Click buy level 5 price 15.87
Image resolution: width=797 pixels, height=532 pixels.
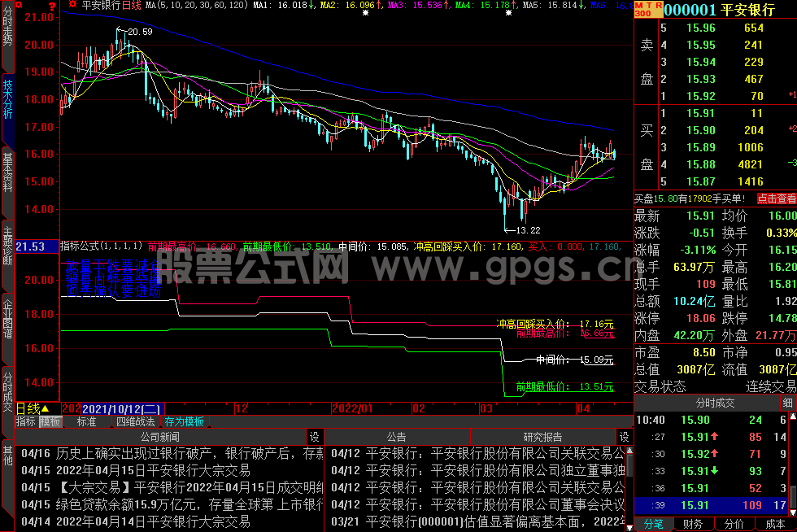pos(701,181)
